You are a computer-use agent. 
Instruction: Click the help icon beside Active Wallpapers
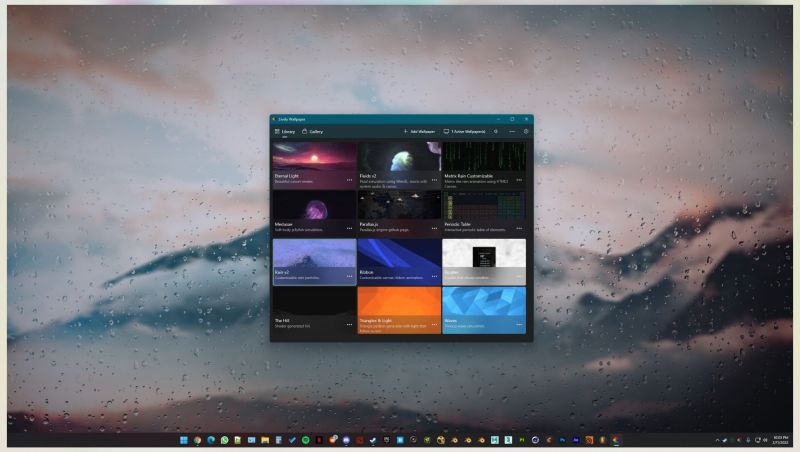coord(496,131)
